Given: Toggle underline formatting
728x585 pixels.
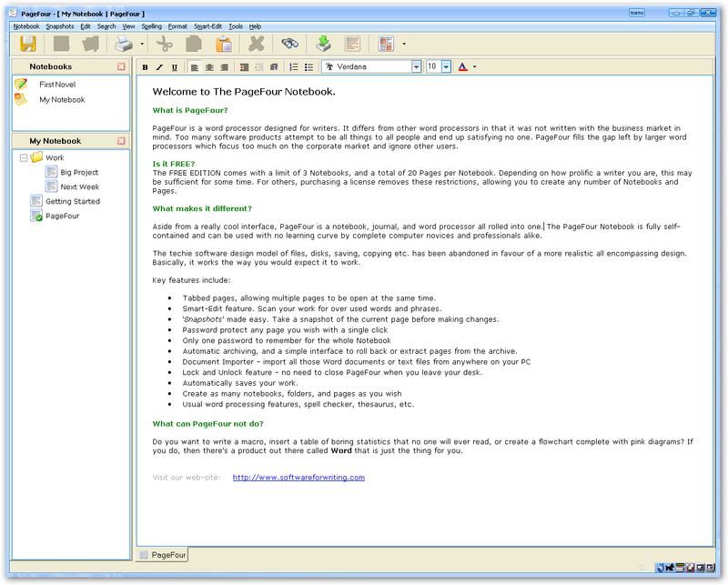Looking at the screenshot, I should (x=175, y=67).
